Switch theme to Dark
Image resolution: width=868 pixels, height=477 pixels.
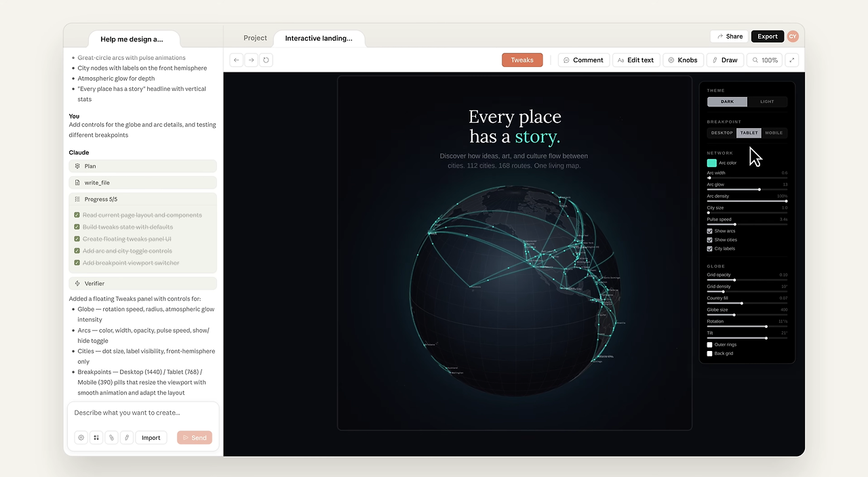tap(727, 102)
